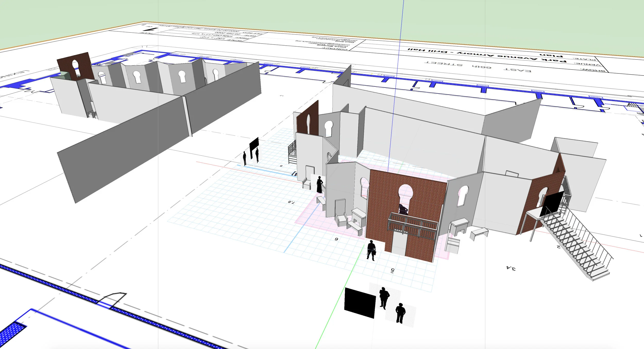Click the 'Park Avenue Armory' title text
This screenshot has width=644, height=349.
click(x=511, y=57)
